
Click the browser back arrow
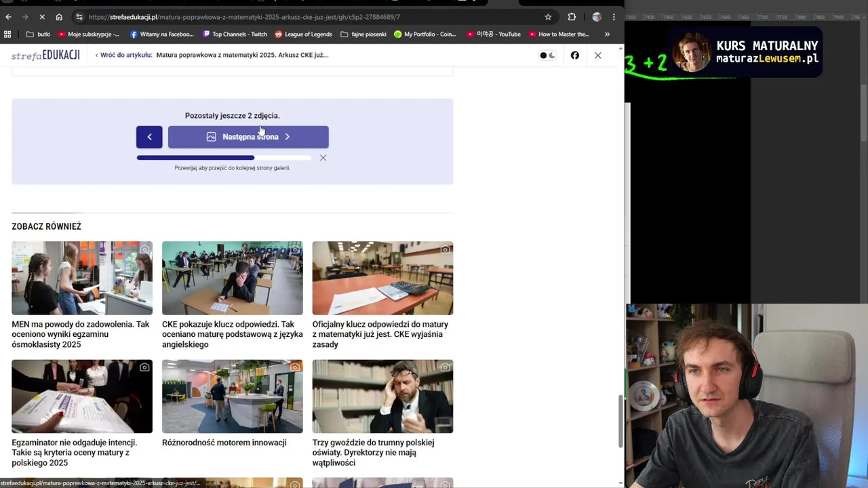tap(8, 17)
